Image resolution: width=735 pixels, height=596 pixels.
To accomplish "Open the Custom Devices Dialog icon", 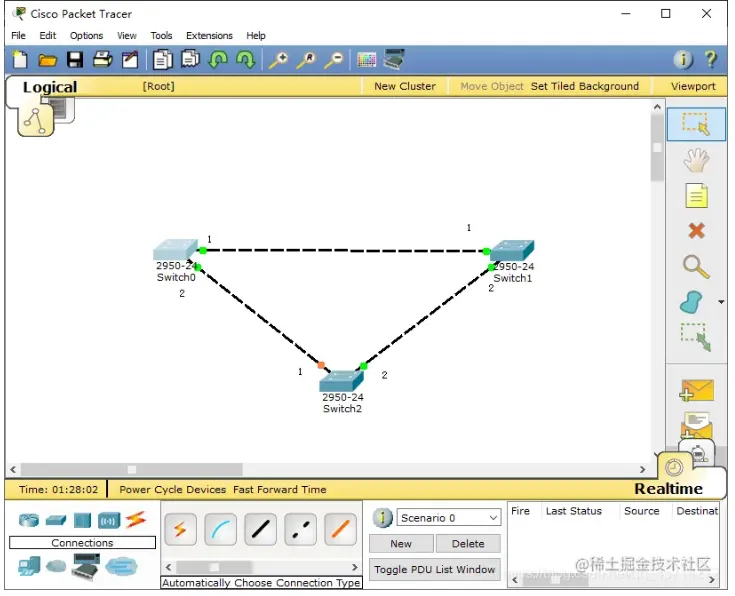I will 394,59.
